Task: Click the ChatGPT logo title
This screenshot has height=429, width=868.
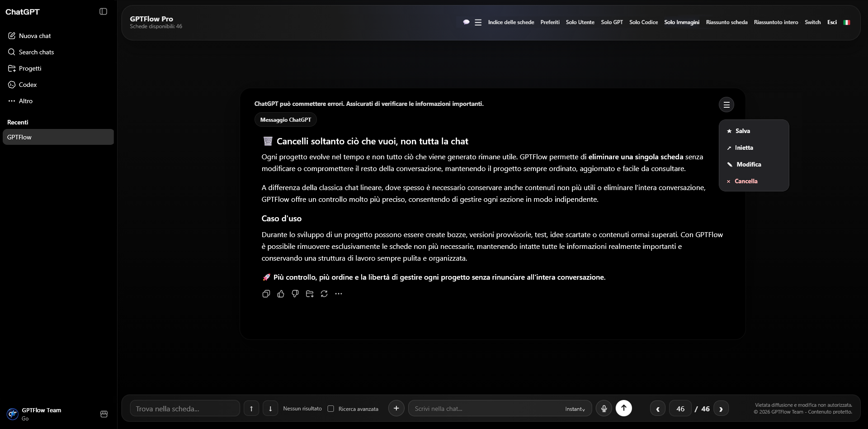Action: click(23, 12)
